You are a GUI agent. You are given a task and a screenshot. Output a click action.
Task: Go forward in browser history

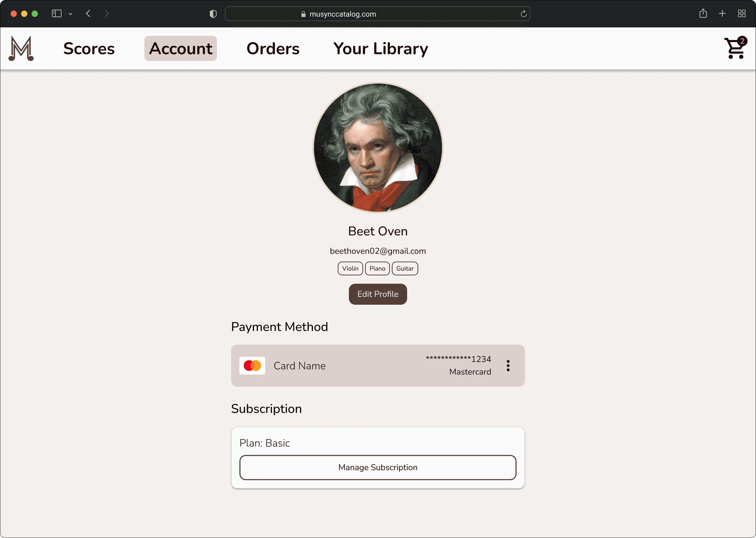tap(107, 14)
